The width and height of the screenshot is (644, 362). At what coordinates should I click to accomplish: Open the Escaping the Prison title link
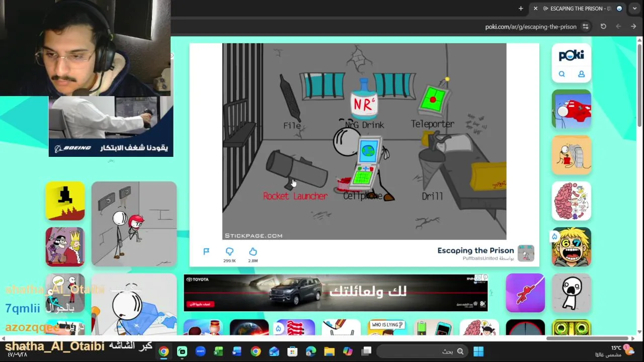[475, 250]
